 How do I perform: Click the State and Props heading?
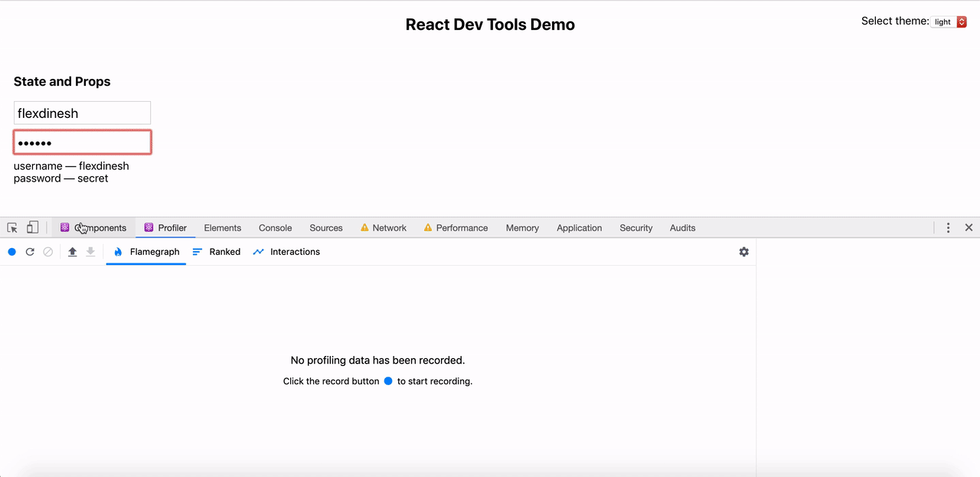[x=62, y=82]
